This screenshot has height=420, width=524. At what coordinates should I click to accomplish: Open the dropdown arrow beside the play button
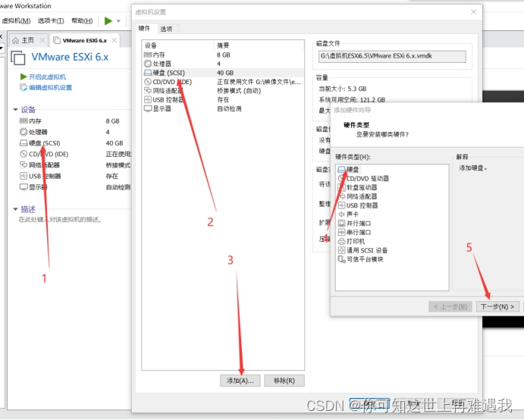click(118, 20)
